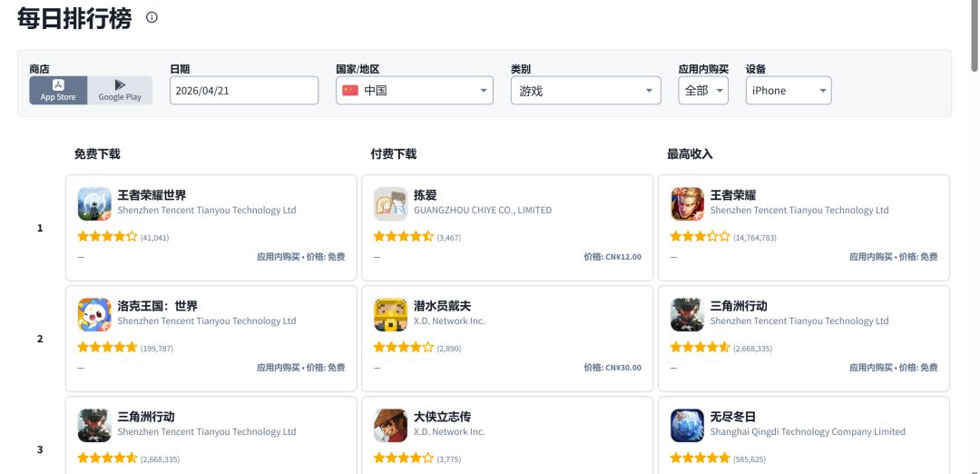Open the 拣爱 title link
Image resolution: width=980 pixels, height=474 pixels.
click(x=425, y=195)
